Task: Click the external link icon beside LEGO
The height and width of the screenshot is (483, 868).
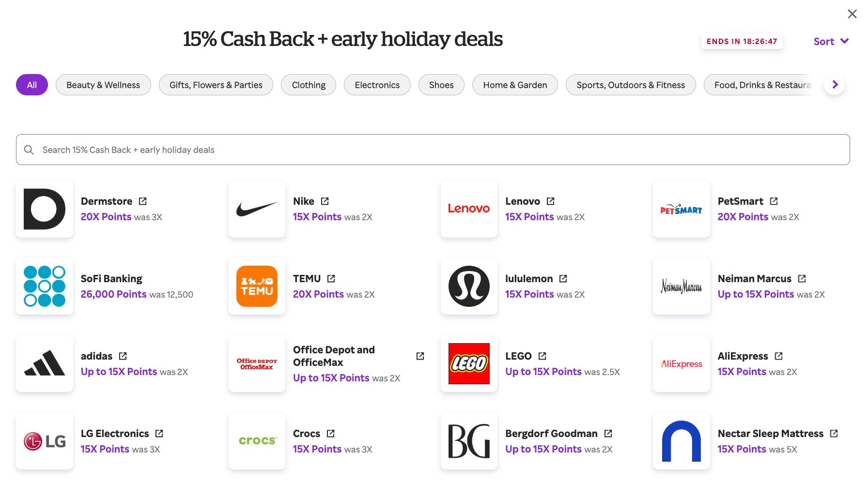Action: pyautogui.click(x=542, y=356)
